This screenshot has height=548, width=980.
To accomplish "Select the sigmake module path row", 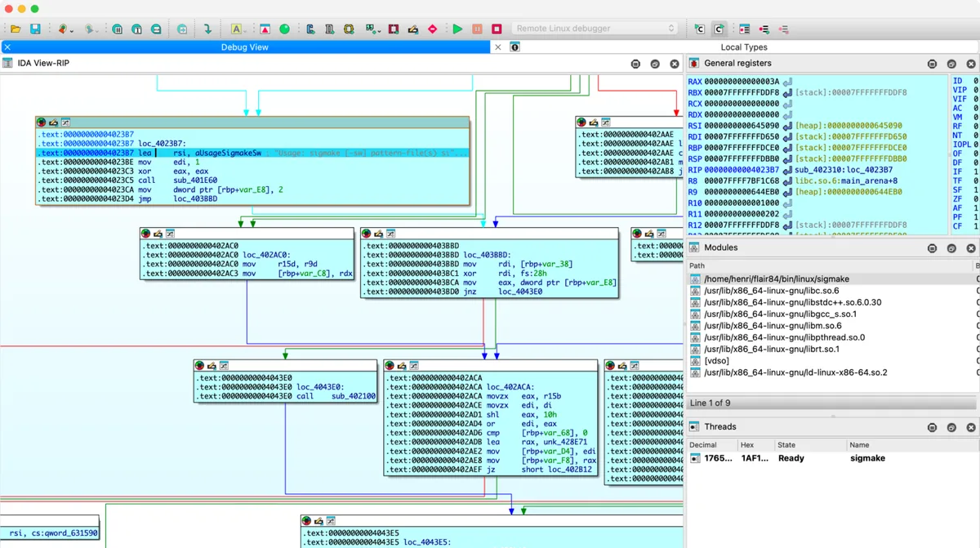I will [832, 279].
